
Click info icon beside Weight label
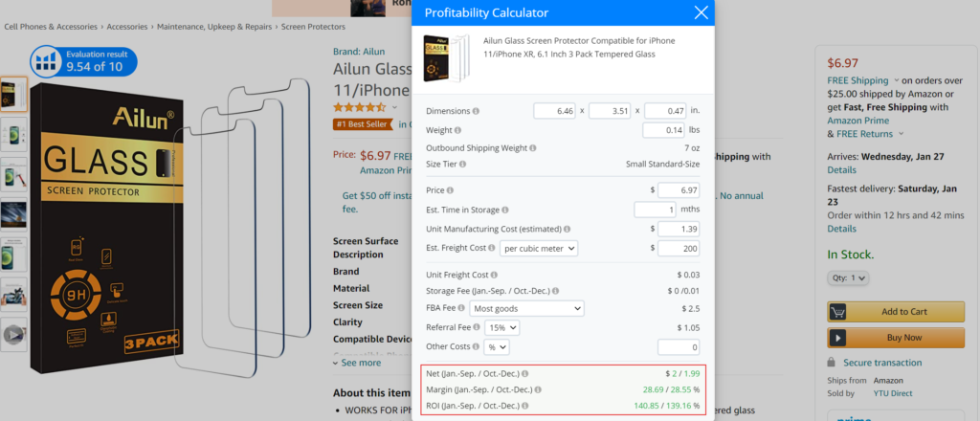tap(457, 130)
